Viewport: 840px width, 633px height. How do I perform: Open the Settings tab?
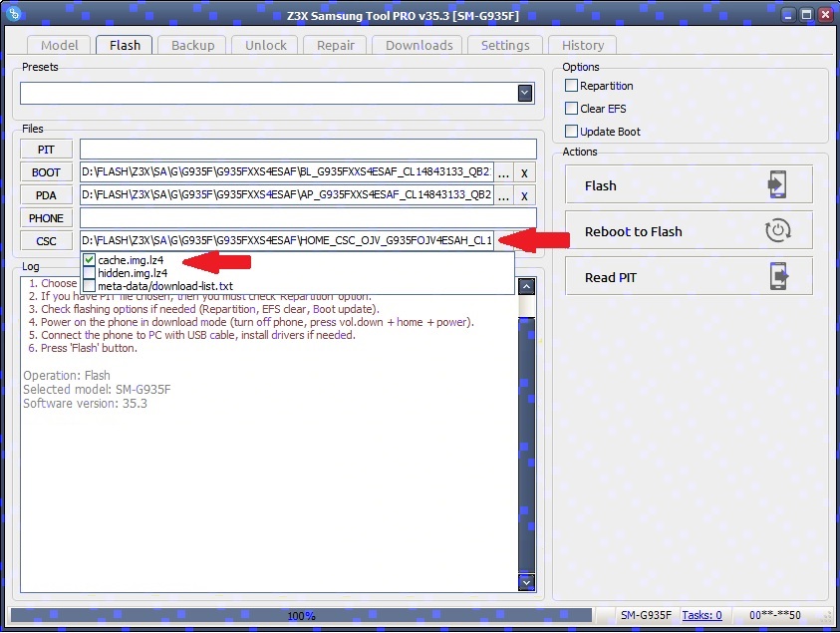(505, 45)
